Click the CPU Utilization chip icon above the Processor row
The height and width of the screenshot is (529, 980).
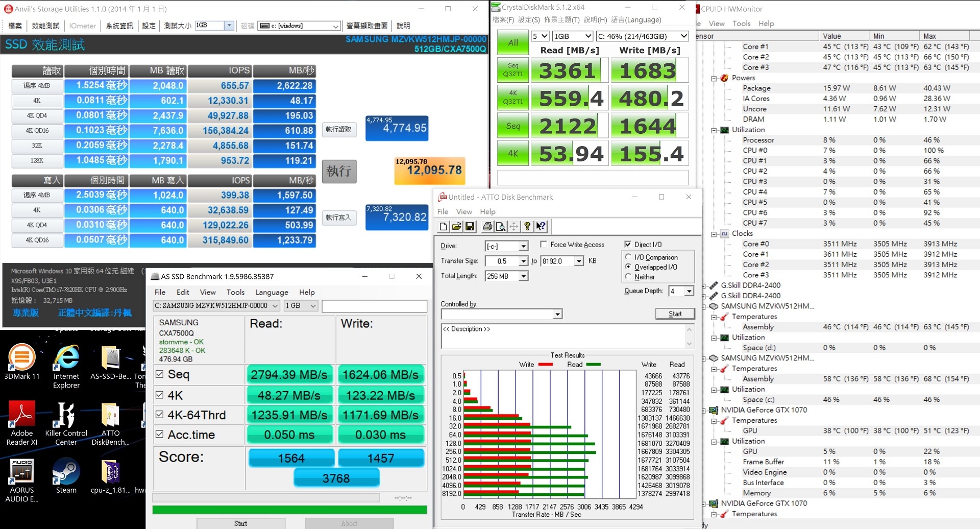pyautogui.click(x=724, y=130)
